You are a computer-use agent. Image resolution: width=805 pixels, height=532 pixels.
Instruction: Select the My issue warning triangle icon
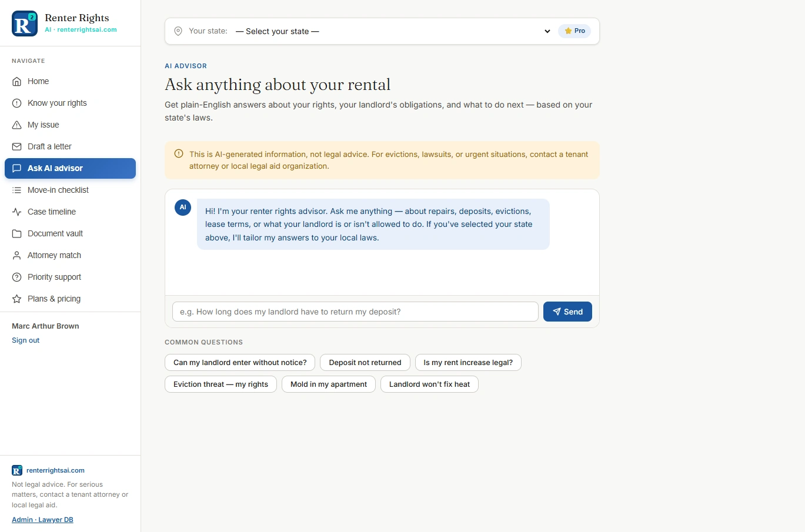click(x=17, y=125)
